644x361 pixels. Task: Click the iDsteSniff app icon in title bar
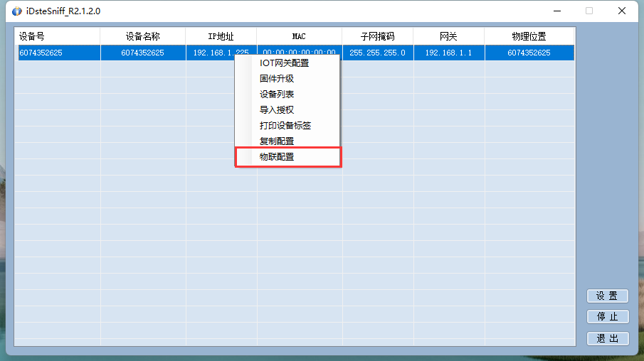coord(17,11)
